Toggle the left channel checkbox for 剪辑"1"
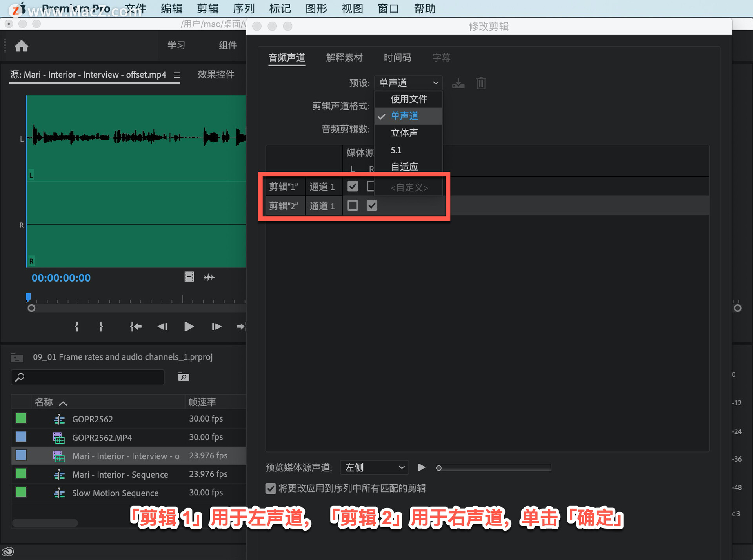This screenshot has height=560, width=753. coord(353,186)
